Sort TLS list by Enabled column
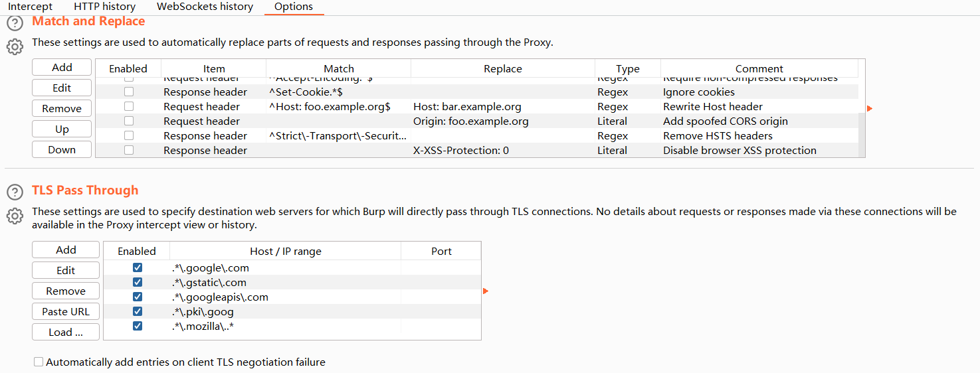This screenshot has height=373, width=980. (x=137, y=251)
